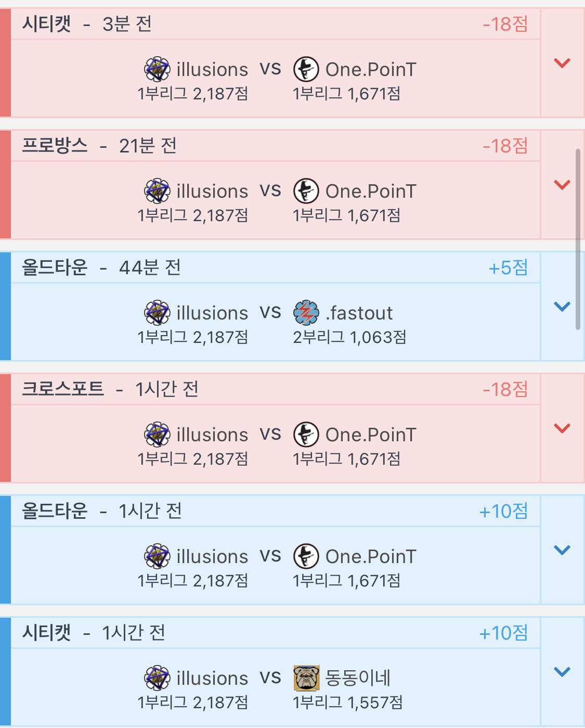Viewport: 585px width, 728px height.
Task: Click illusions name in 프로방스 match
Action: [x=212, y=191]
